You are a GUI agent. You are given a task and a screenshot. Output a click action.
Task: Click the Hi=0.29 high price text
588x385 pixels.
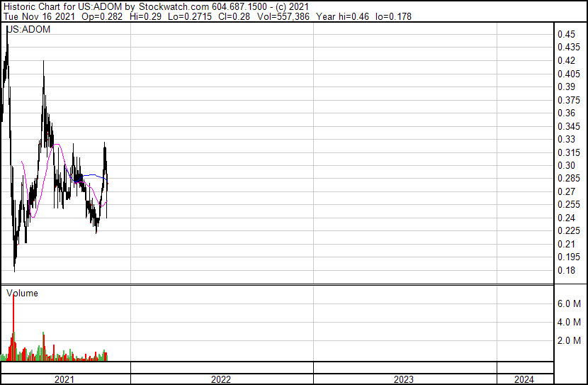point(145,16)
